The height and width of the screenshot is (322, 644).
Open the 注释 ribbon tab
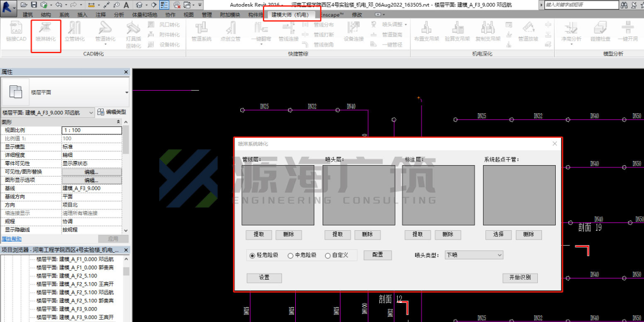pyautogui.click(x=101, y=15)
